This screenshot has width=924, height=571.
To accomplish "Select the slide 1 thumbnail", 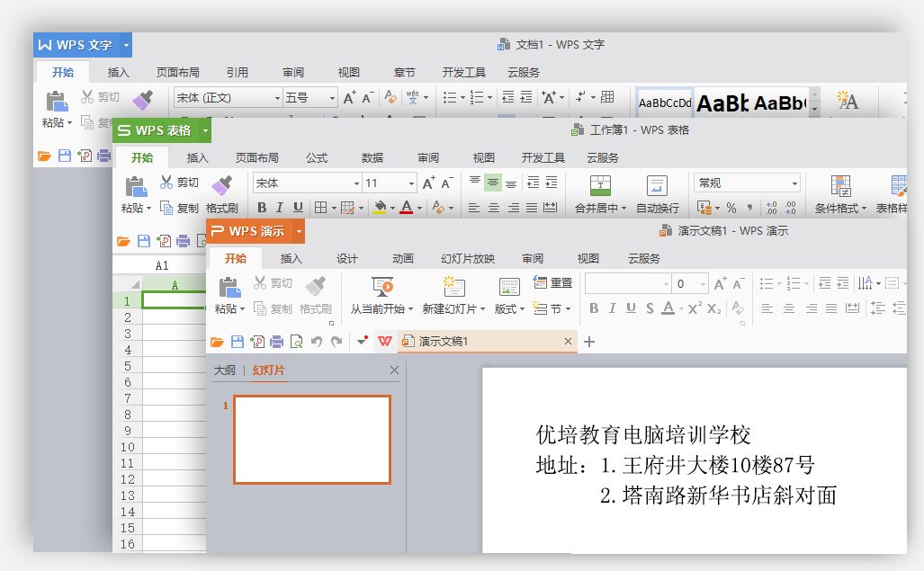I will pos(311,440).
